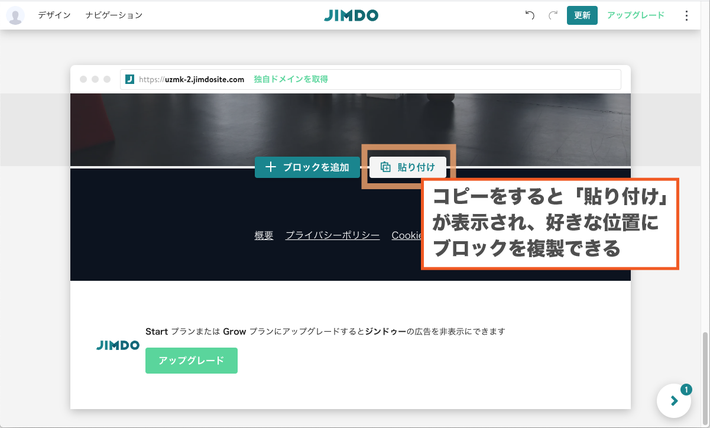Click the vertical scrollbar thumb
710x428 pixels.
(x=705, y=378)
